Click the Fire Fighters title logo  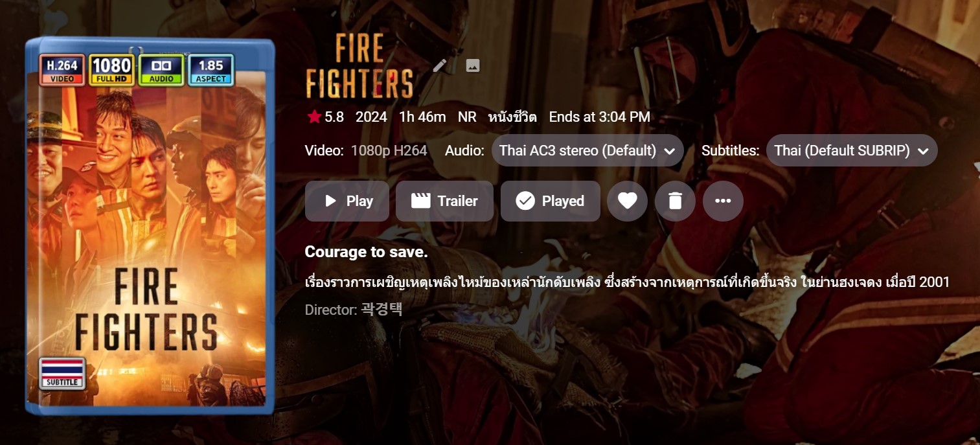(359, 66)
